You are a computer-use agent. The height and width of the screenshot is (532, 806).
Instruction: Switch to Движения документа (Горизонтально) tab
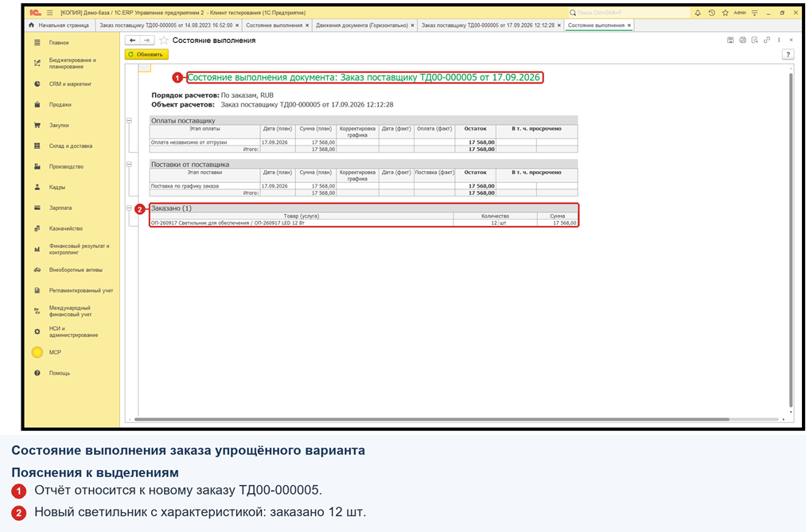(x=362, y=25)
